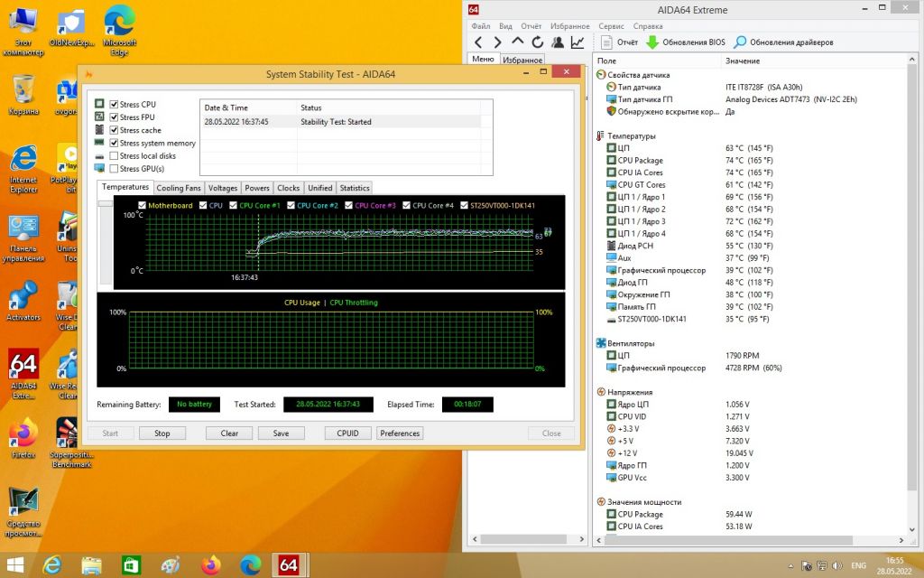
Task: Toggle Motherboard temperature graph checkbox
Action: coord(142,205)
